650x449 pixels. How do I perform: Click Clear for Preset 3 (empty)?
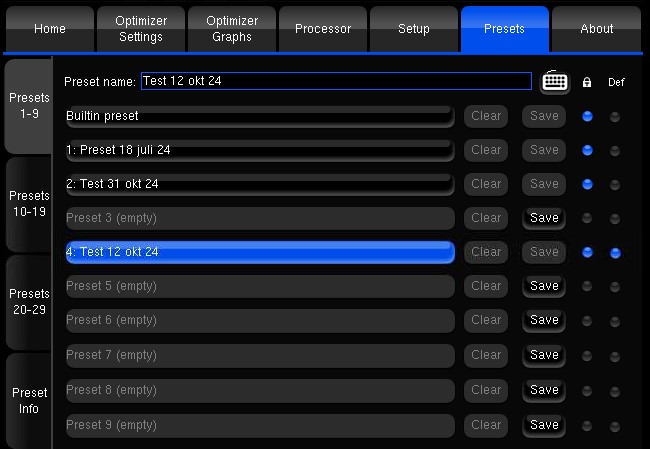point(486,218)
